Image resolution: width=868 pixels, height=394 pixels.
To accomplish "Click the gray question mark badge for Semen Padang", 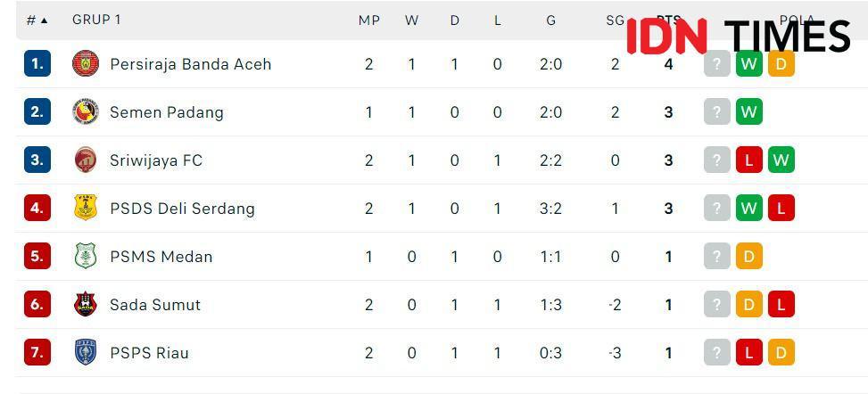I will pyautogui.click(x=717, y=111).
